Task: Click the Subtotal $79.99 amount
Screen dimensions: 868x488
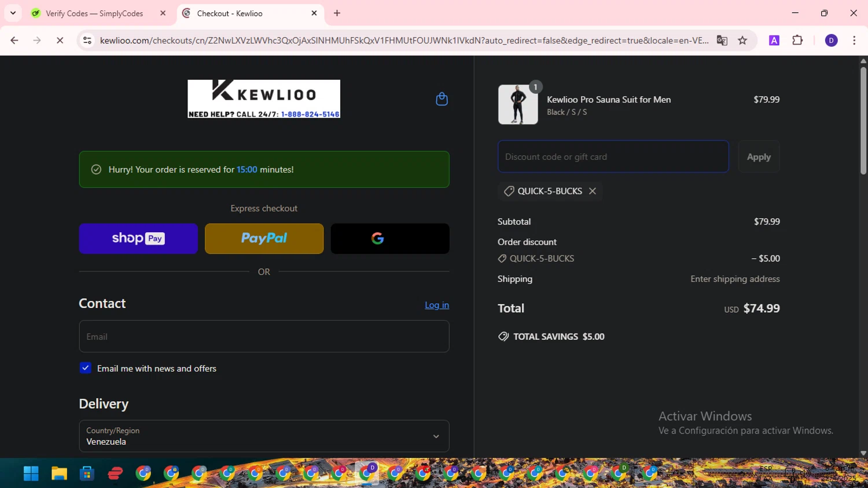Action: pos(767,222)
